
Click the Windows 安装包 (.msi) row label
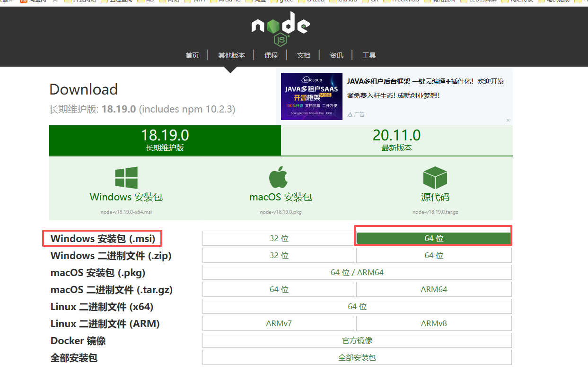click(103, 239)
